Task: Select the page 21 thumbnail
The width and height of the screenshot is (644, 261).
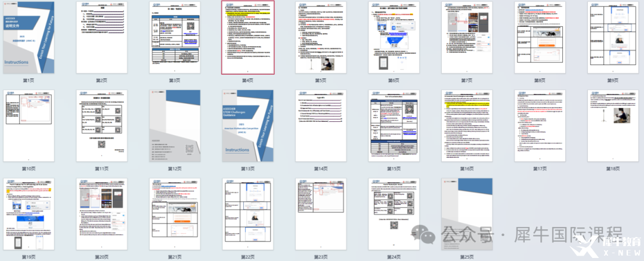Action: (x=175, y=213)
